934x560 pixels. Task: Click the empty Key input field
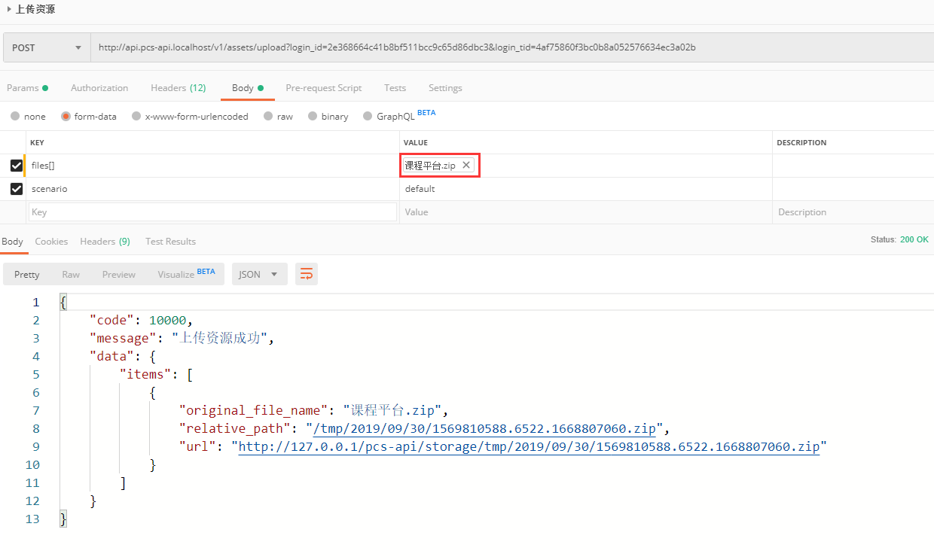(212, 212)
